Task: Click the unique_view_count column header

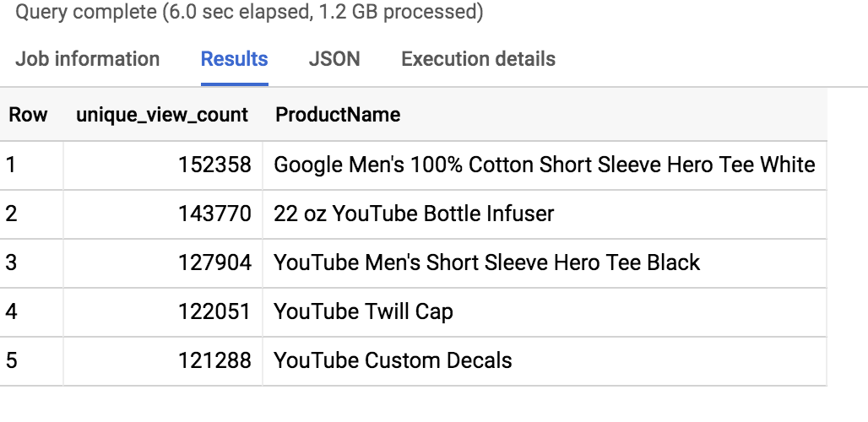Action: 162,115
